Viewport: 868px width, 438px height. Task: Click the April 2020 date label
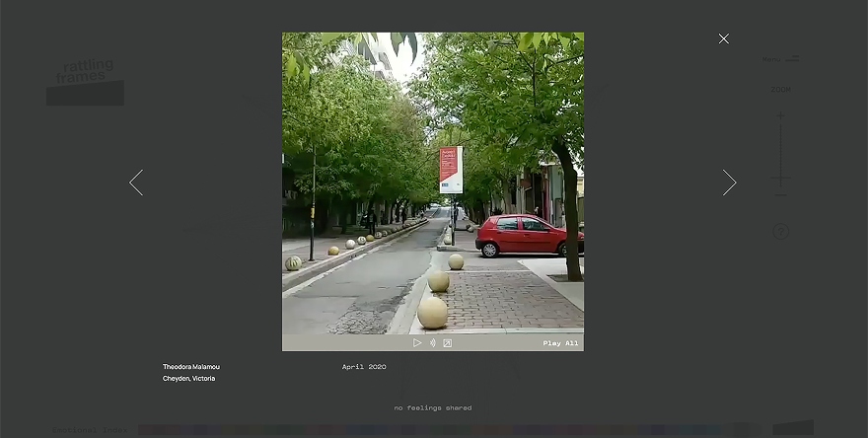tap(364, 367)
